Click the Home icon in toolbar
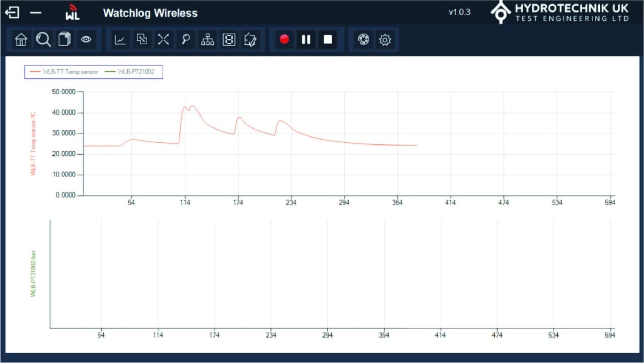 tap(21, 40)
